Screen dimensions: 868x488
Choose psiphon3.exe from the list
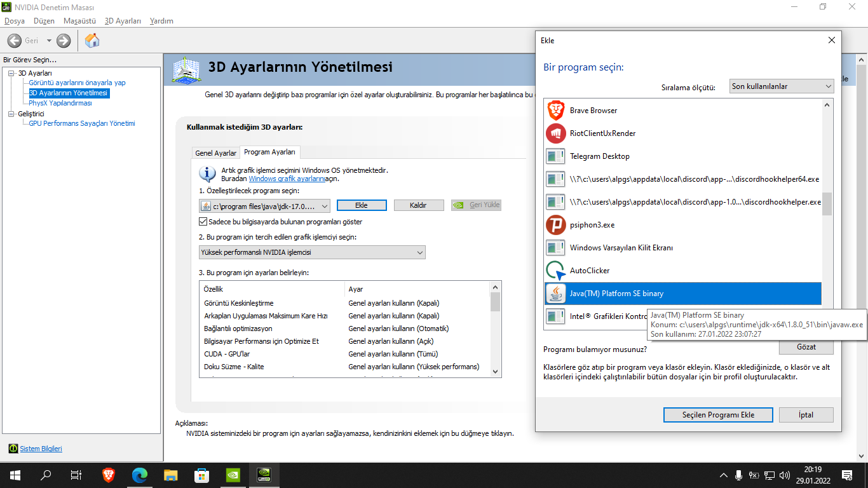tap(683, 225)
